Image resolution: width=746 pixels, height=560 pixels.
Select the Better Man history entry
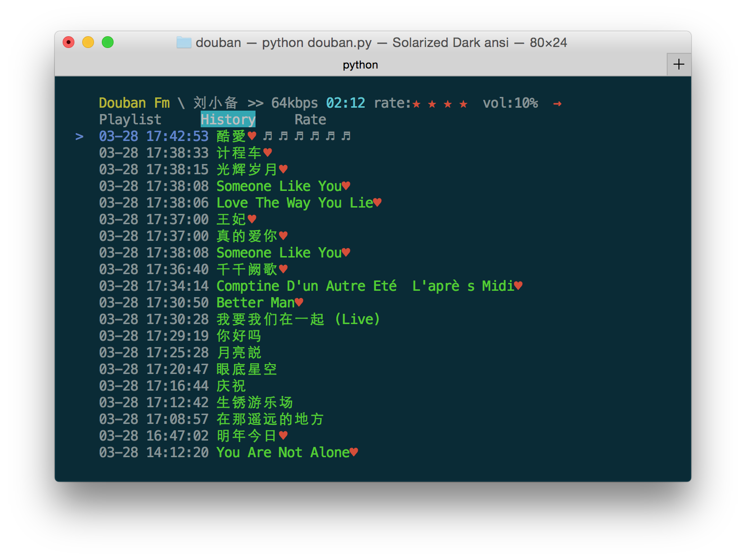tap(201, 303)
